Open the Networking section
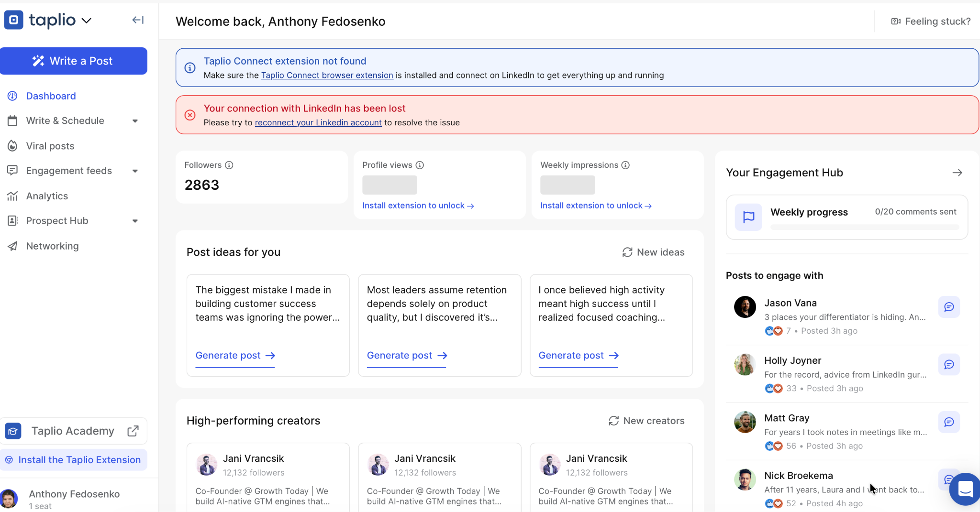Image resolution: width=980 pixels, height=512 pixels. coord(52,246)
